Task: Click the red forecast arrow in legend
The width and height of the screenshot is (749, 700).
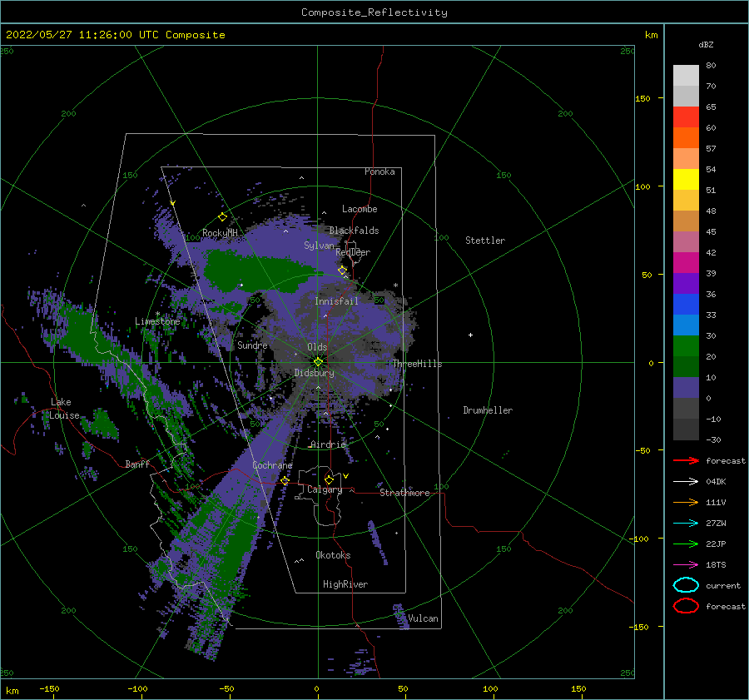Action: coord(686,460)
